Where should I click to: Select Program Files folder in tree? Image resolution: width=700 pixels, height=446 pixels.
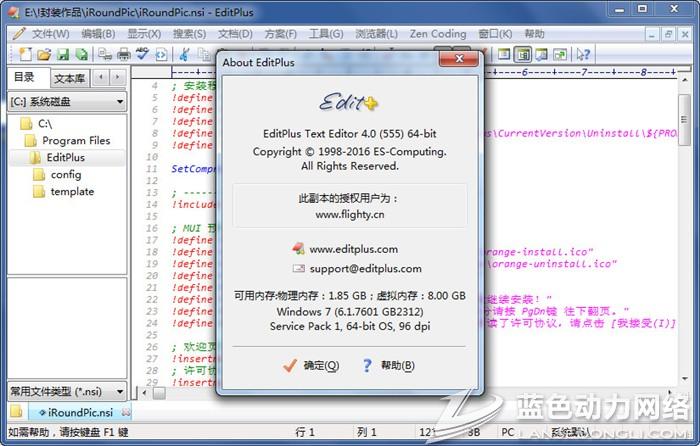click(x=67, y=141)
